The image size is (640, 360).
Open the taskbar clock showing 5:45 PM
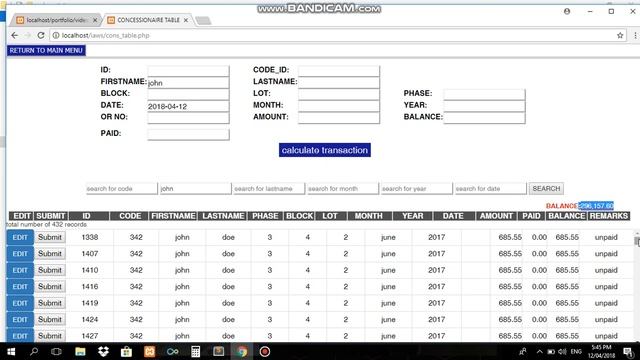click(602, 351)
